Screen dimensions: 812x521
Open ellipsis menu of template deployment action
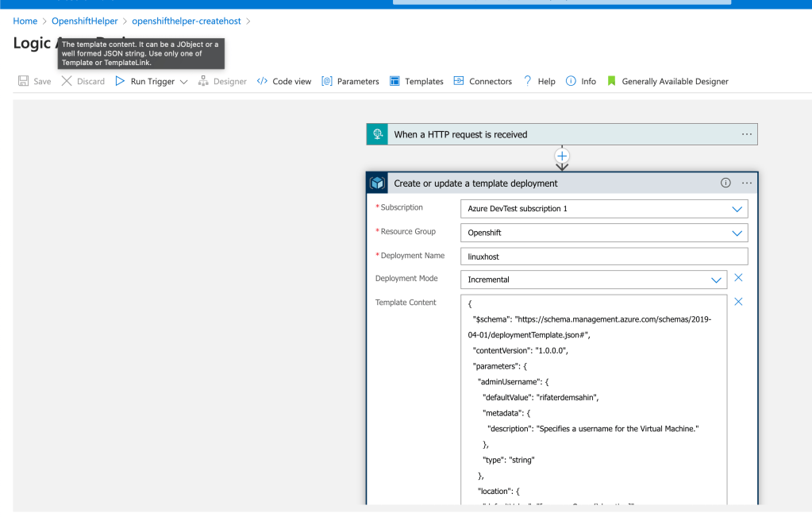746,183
